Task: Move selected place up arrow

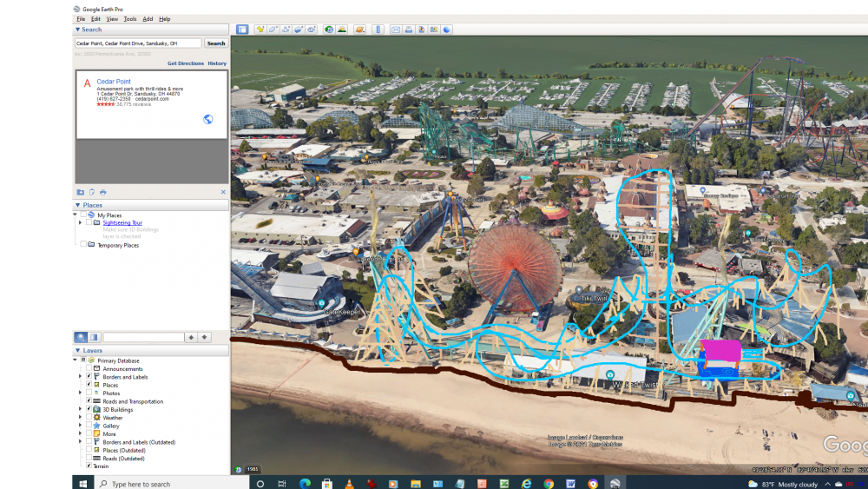Action: coord(191,337)
